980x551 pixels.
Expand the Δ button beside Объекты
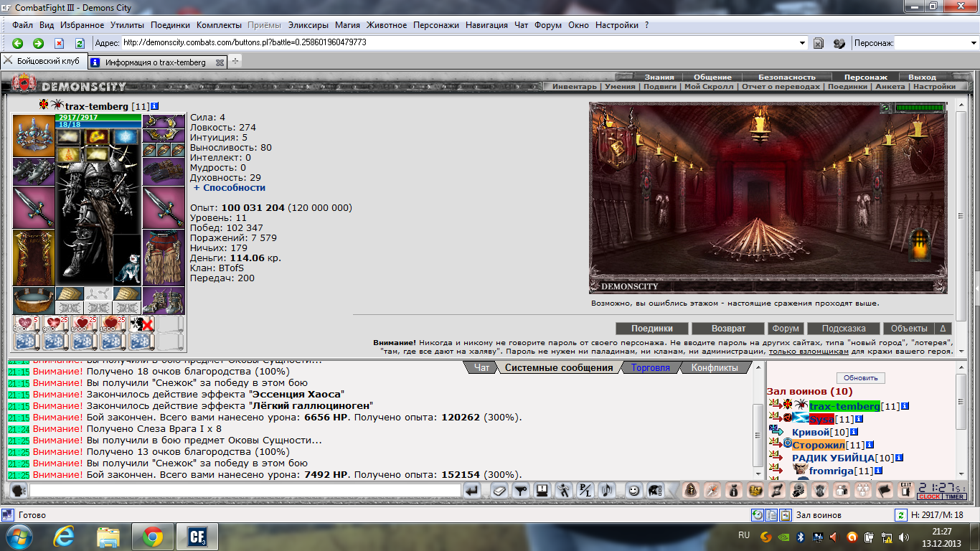tap(943, 329)
